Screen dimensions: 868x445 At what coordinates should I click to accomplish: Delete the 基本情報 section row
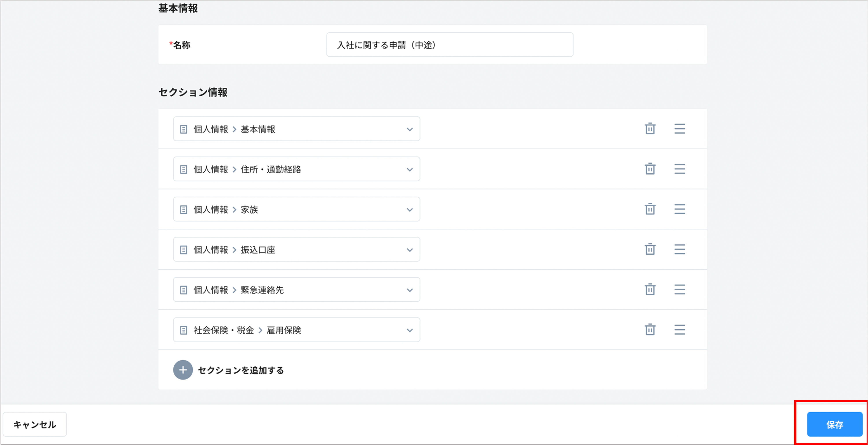click(x=650, y=129)
